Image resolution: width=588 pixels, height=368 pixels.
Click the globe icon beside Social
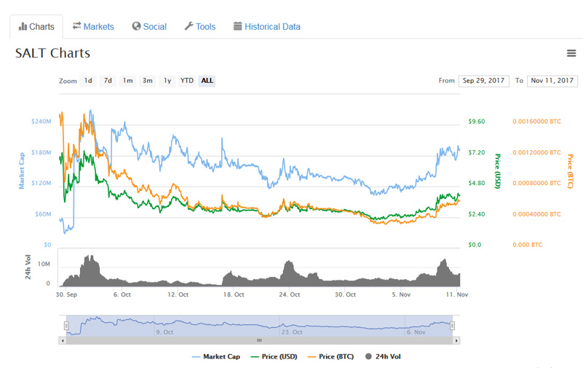coord(136,26)
